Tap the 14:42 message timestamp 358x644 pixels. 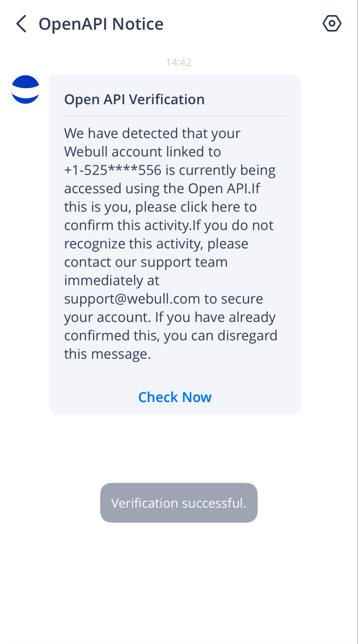(x=179, y=62)
